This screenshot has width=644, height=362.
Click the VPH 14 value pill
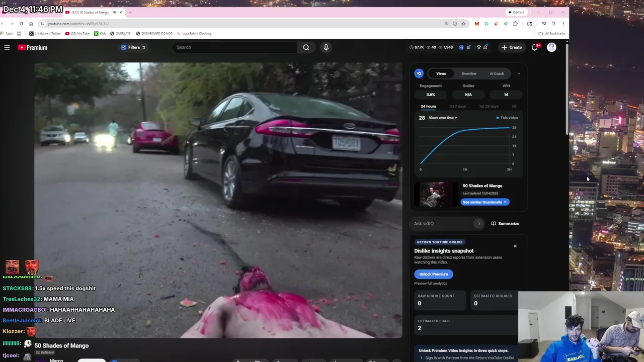coord(506,95)
